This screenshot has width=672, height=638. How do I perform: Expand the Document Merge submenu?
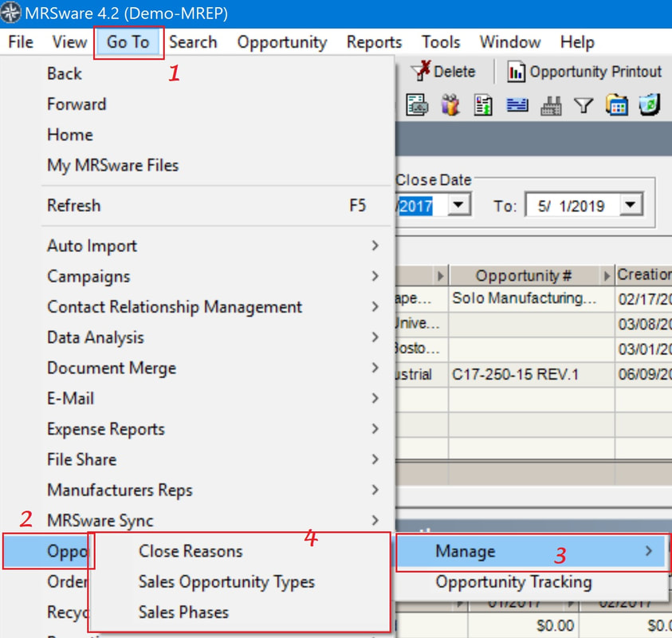(197, 368)
